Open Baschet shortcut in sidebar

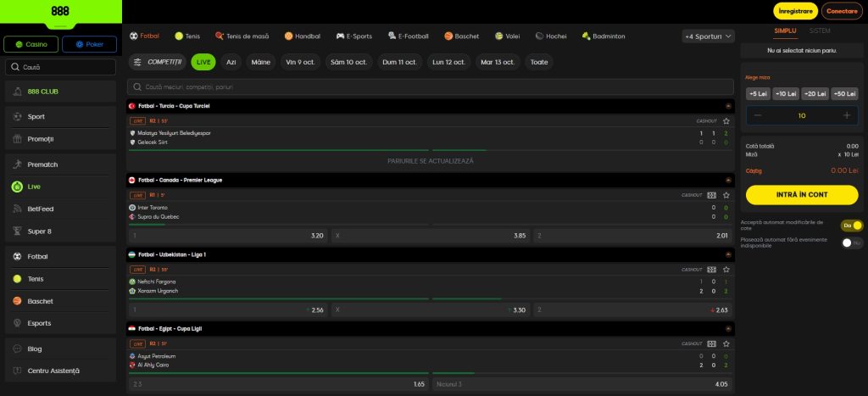(x=61, y=301)
